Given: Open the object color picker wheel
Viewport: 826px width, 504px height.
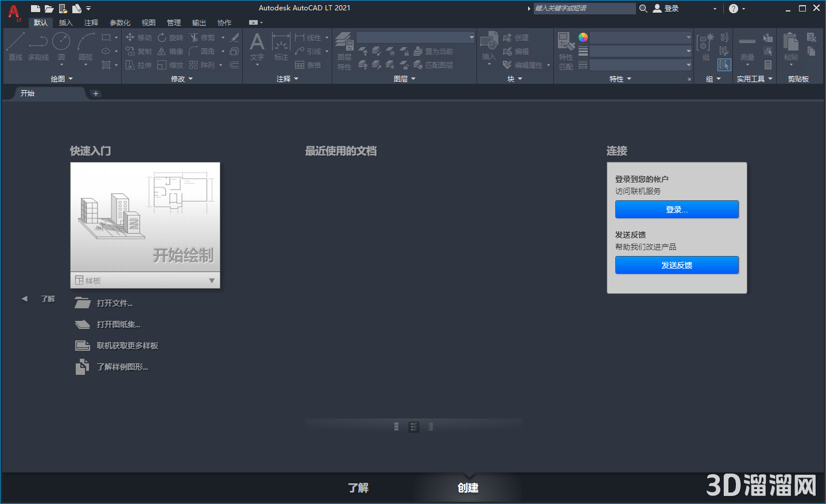Looking at the screenshot, I should point(583,37).
